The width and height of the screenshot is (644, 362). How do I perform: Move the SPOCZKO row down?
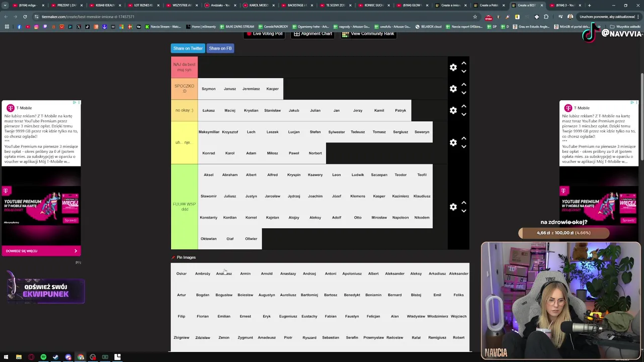464,93
